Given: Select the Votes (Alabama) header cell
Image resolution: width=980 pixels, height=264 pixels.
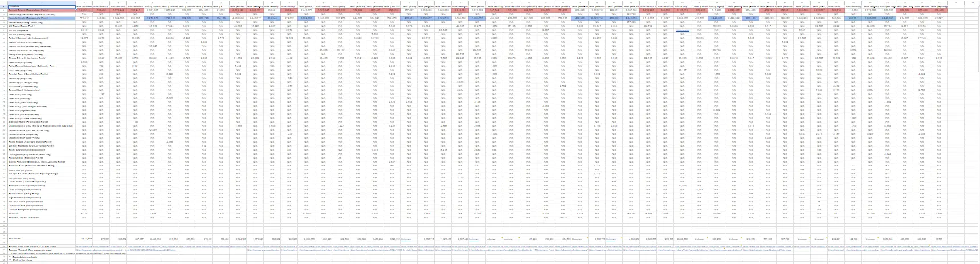Looking at the screenshot, I should coord(84,6).
